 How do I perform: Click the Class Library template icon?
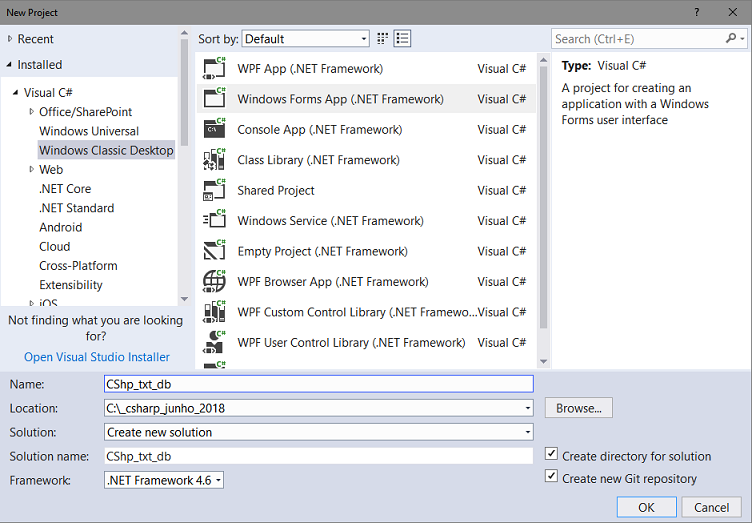coord(214,160)
